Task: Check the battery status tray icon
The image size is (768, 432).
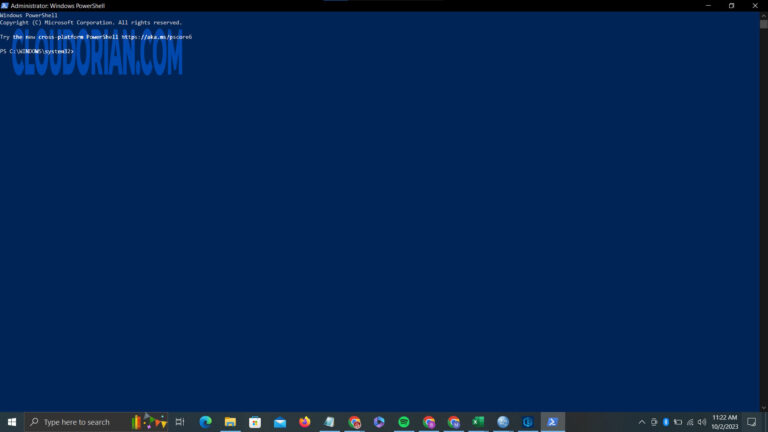Action: pos(678,422)
